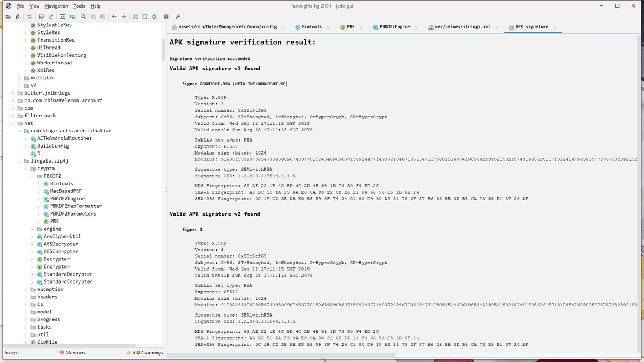The width and height of the screenshot is (644, 362).
Task: Toggle sync with editor button
Action: [62, 17]
